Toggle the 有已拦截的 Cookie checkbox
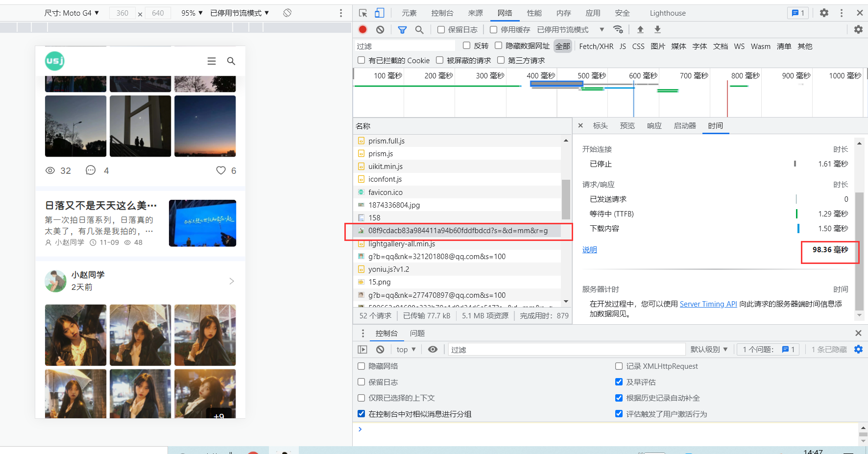Image resolution: width=868 pixels, height=454 pixels. (361, 60)
